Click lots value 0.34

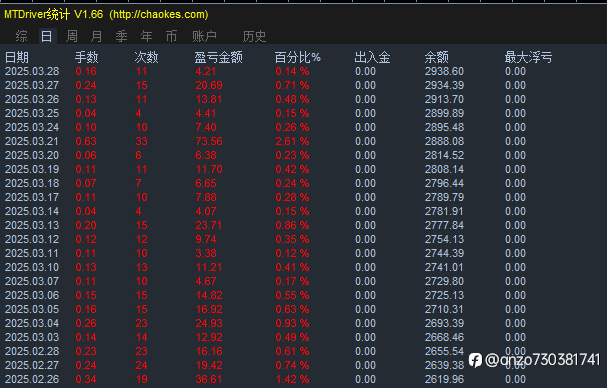(86, 379)
